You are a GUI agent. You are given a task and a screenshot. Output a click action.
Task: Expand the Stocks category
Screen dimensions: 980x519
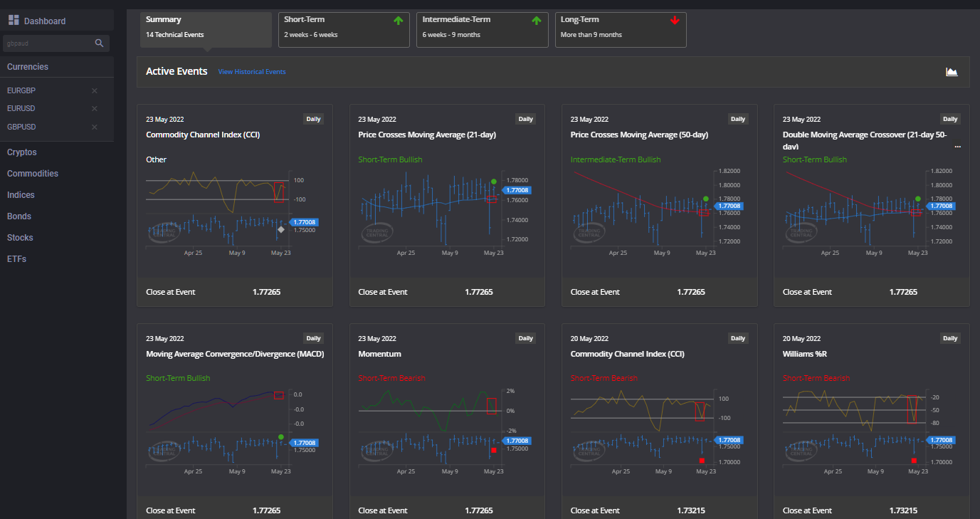20,238
